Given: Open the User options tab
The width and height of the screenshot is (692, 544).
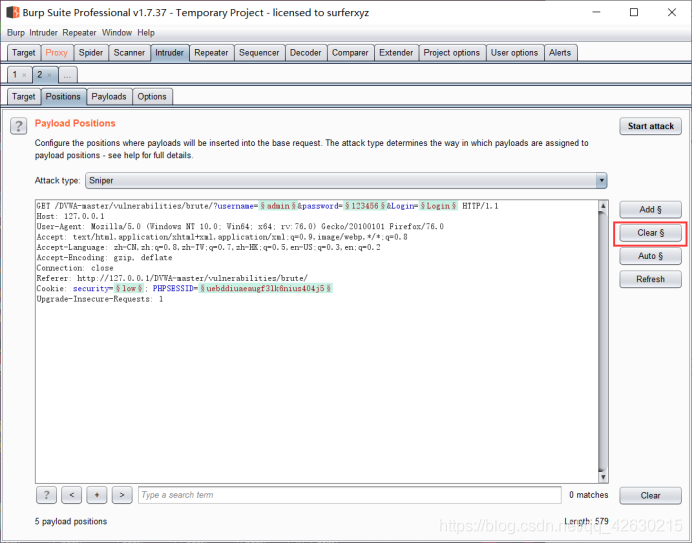Looking at the screenshot, I should click(x=514, y=53).
